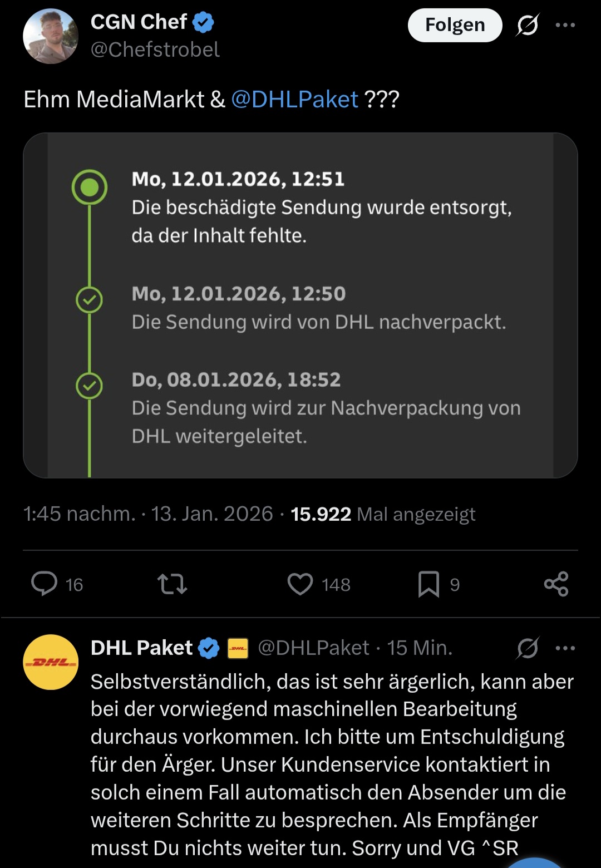Image resolution: width=601 pixels, height=868 pixels.
Task: Open the three-dot menu on DHL's reply
Action: click(x=565, y=648)
